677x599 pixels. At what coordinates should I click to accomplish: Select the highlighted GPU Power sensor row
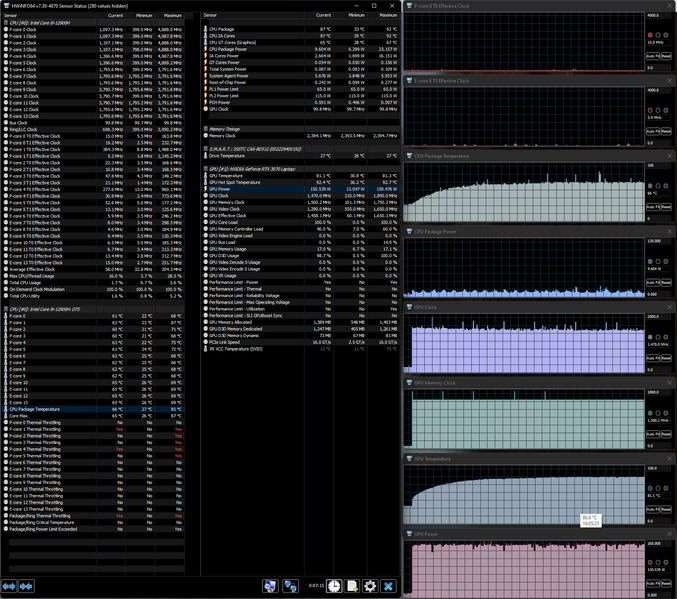coord(301,189)
